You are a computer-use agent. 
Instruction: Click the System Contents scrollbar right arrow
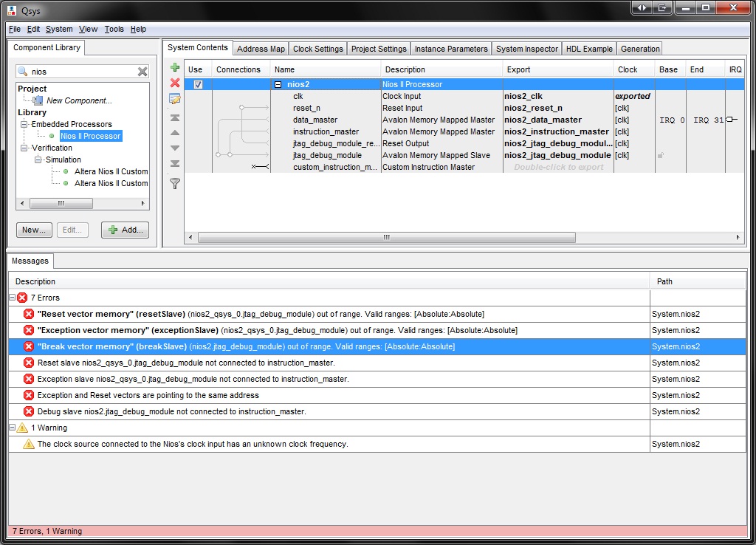pos(738,237)
